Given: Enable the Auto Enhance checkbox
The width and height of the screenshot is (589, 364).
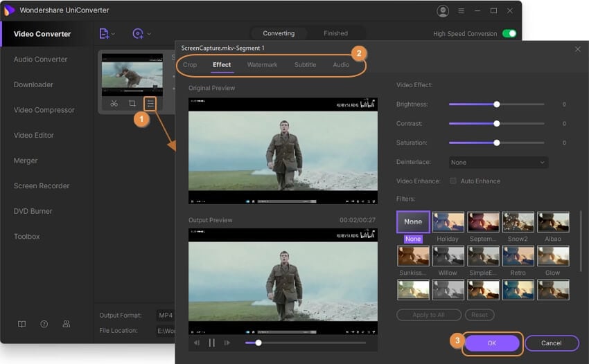Looking at the screenshot, I should coord(453,181).
